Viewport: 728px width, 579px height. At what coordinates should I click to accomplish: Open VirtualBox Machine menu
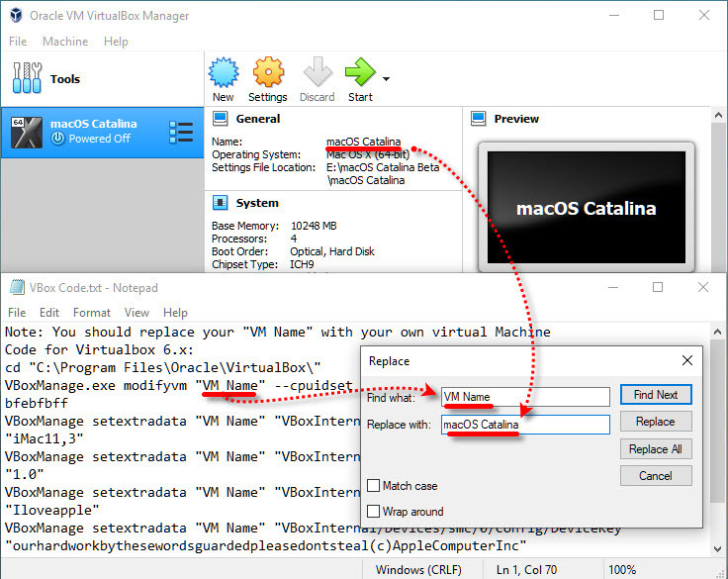pyautogui.click(x=65, y=42)
